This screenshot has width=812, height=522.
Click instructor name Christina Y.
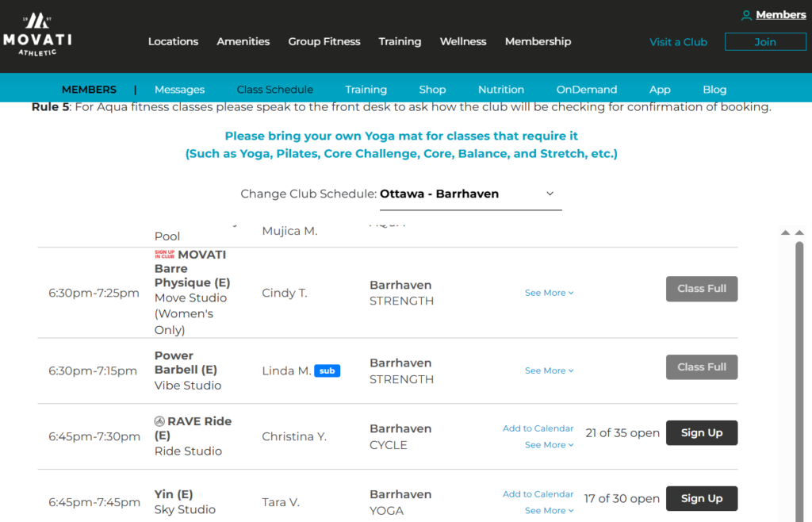coord(294,436)
